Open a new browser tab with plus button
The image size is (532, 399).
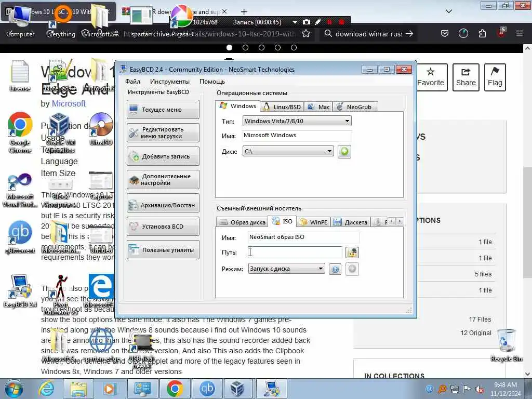[x=244, y=12]
